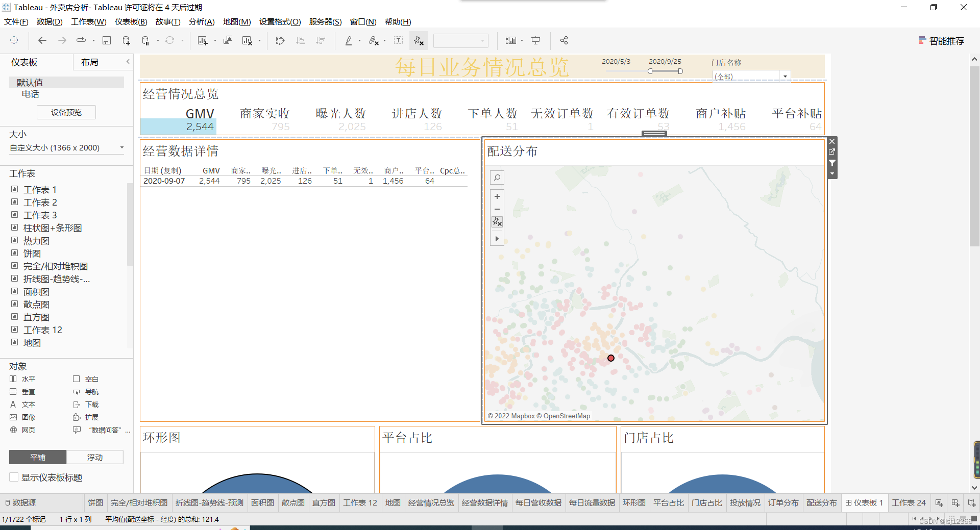This screenshot has width=980, height=530.
Task: Select the 平铺 tiled layout toggle
Action: click(x=38, y=457)
